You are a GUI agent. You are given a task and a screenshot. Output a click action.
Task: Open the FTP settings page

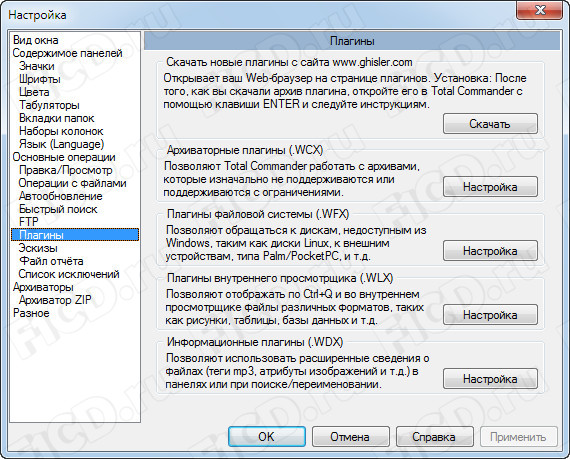(x=29, y=222)
